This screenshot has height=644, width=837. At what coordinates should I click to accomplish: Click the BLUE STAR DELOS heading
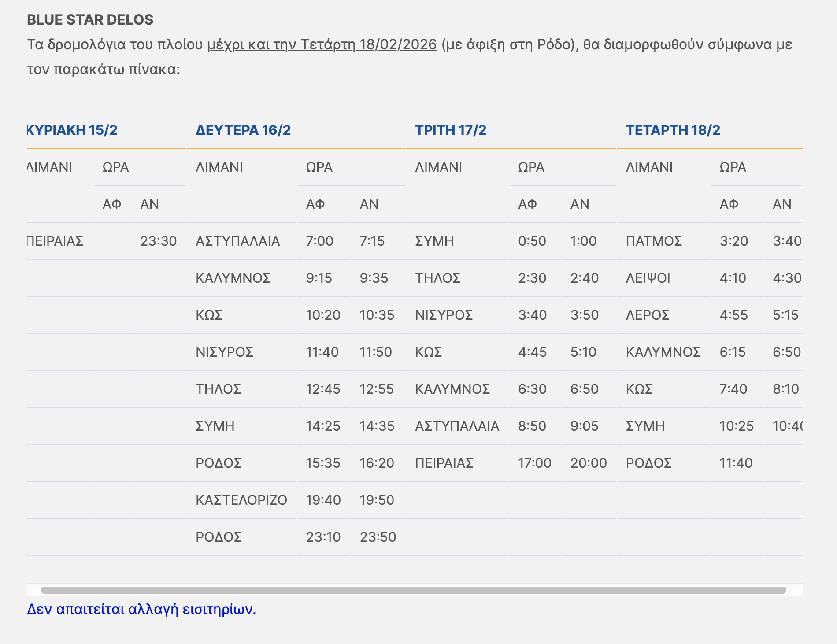pyautogui.click(x=90, y=20)
